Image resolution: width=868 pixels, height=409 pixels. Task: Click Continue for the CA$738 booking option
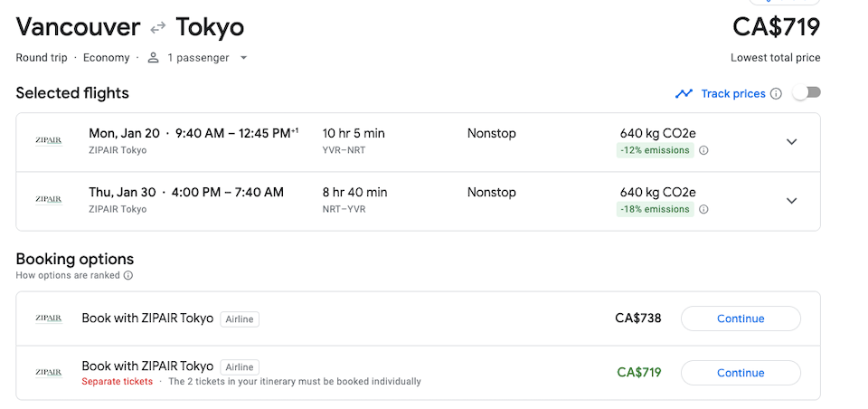click(741, 319)
